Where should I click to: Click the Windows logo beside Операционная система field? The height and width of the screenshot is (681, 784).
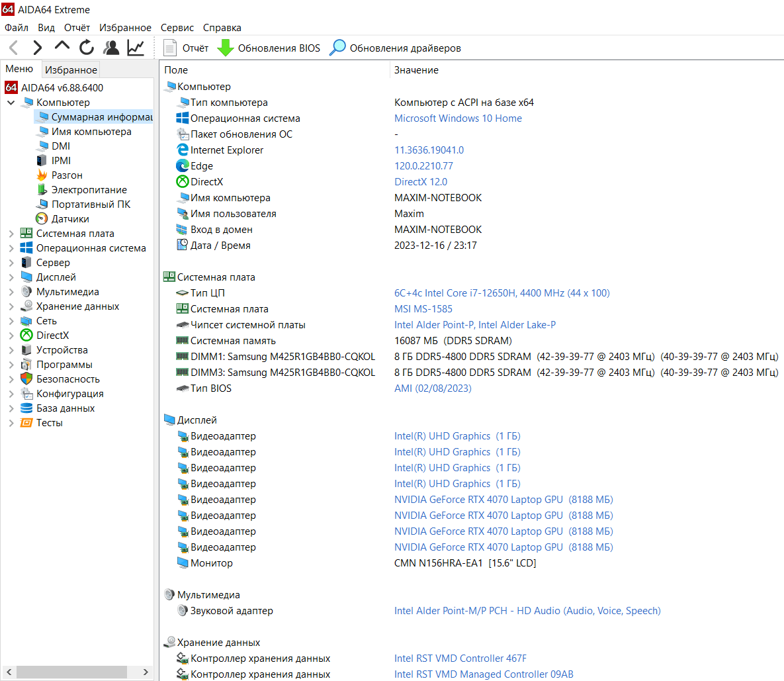[183, 118]
